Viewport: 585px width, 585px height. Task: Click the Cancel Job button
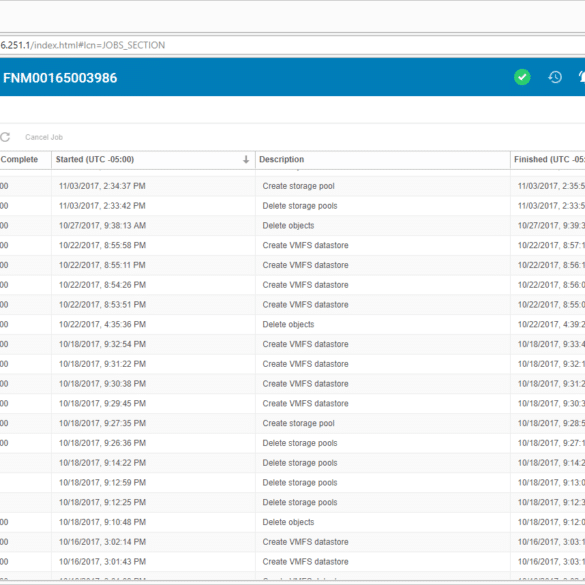(x=44, y=137)
